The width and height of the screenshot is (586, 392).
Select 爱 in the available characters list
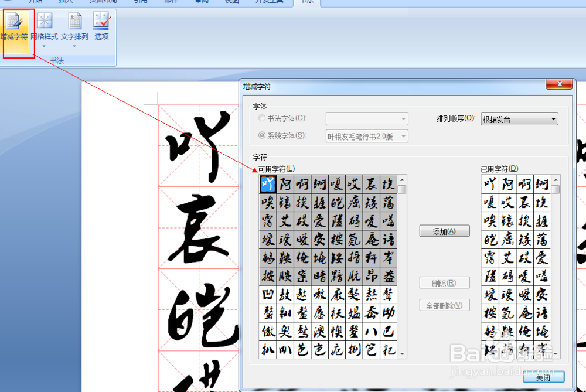pyautogui.click(x=319, y=221)
